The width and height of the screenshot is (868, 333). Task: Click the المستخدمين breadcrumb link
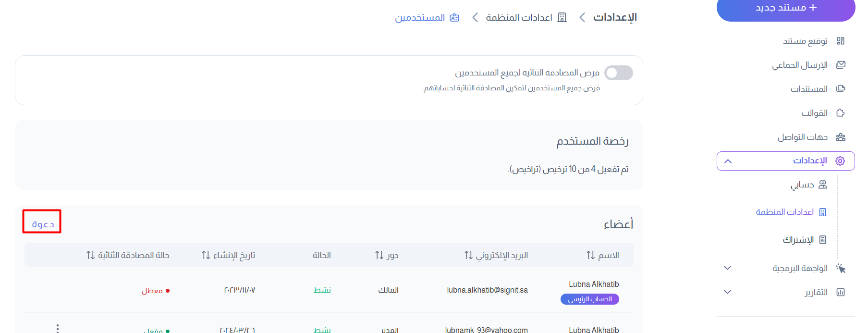coord(420,18)
